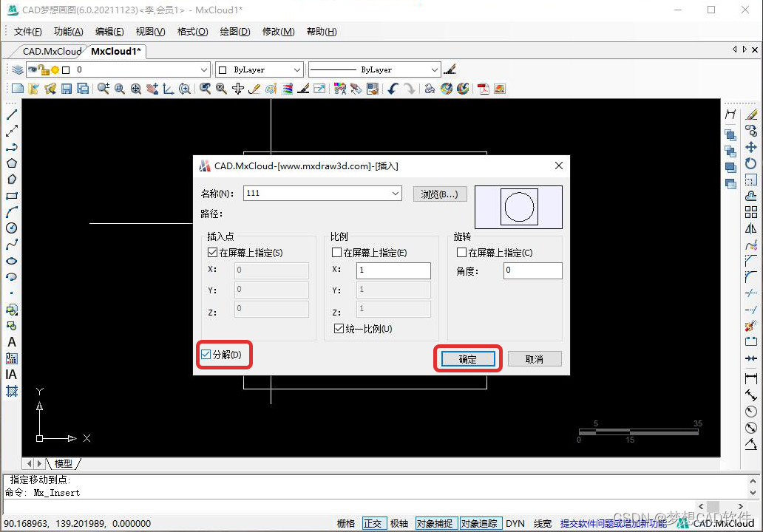
Task: Click the PDF export icon
Action: (484, 89)
